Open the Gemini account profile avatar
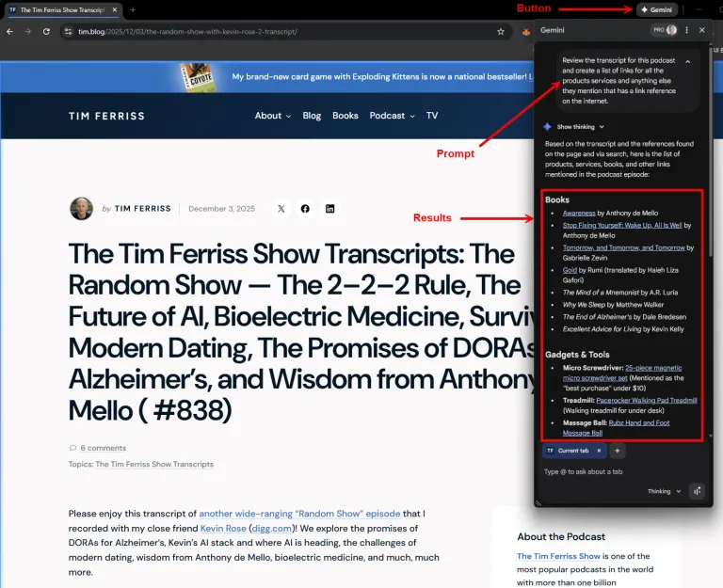723x588 pixels. pyautogui.click(x=671, y=30)
